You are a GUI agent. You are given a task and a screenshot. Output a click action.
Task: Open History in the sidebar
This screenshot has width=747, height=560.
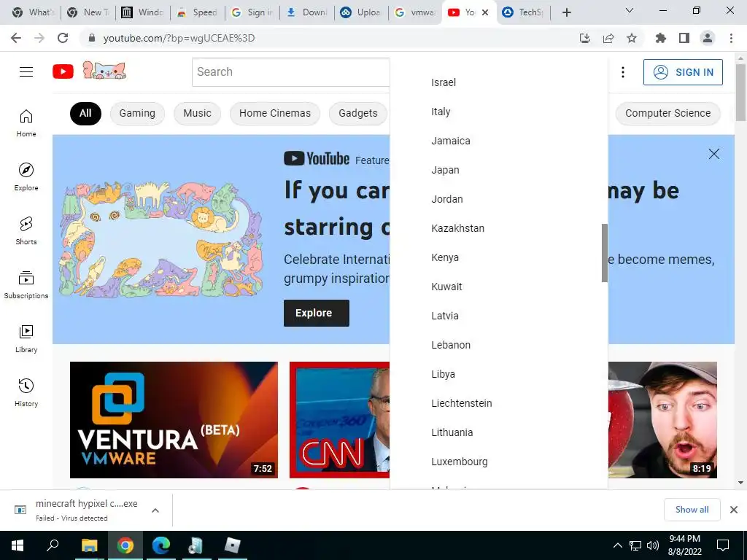point(26,392)
